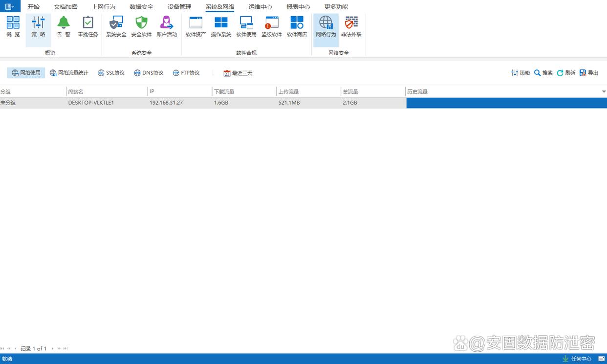The width and height of the screenshot is (607, 364).
Task: Open the 更多功能 ribbon tab
Action: pos(336,7)
